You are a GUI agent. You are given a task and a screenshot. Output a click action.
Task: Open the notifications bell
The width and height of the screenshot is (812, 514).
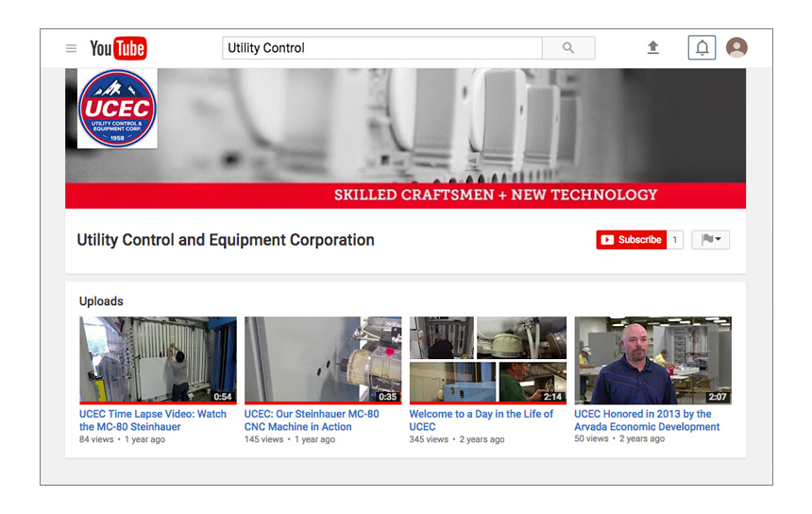tap(702, 47)
